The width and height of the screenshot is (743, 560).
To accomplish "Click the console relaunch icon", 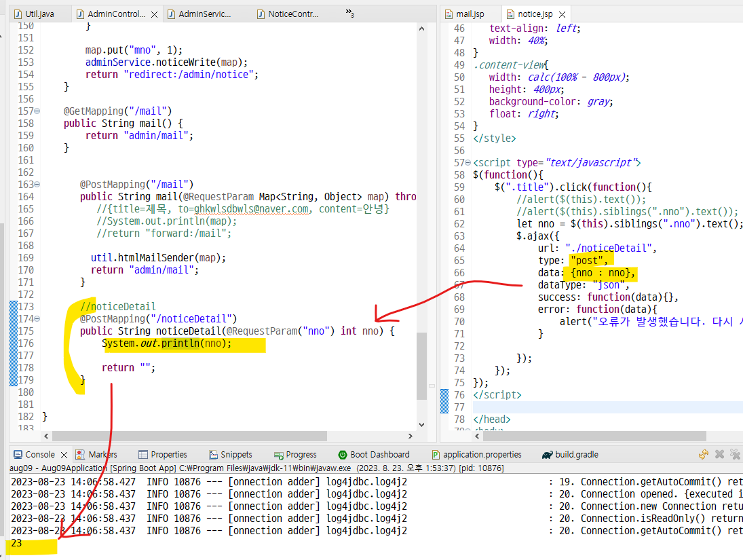I will (704, 454).
